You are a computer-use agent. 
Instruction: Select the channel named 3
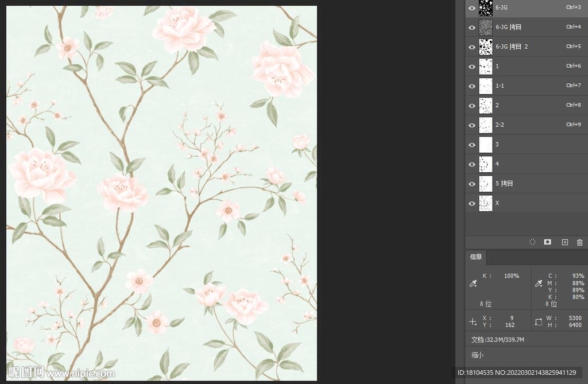coord(528,145)
